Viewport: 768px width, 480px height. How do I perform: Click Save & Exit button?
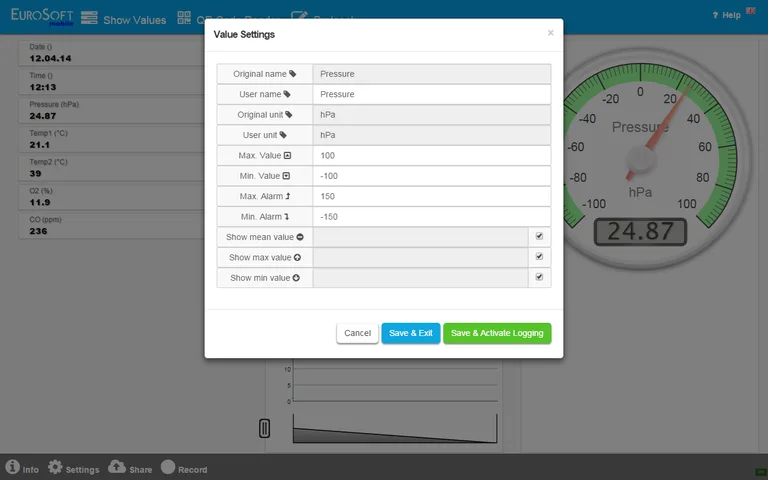click(x=410, y=333)
